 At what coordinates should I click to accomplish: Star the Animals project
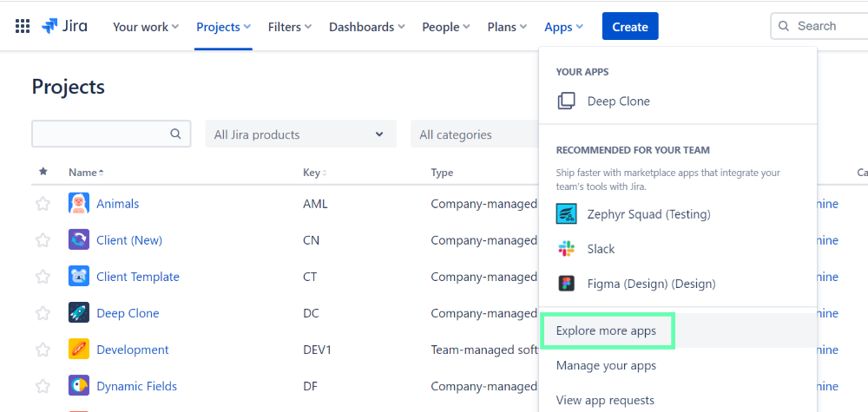click(43, 204)
